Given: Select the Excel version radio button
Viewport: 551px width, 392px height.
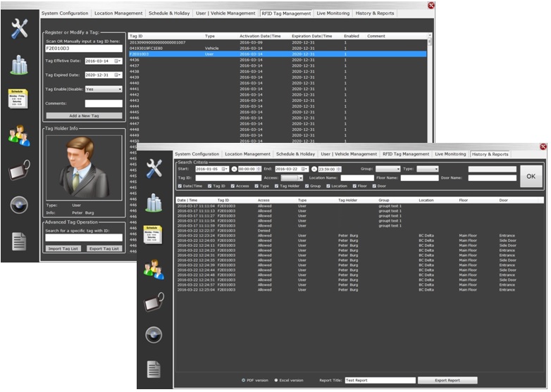Looking at the screenshot, I should [x=275, y=380].
